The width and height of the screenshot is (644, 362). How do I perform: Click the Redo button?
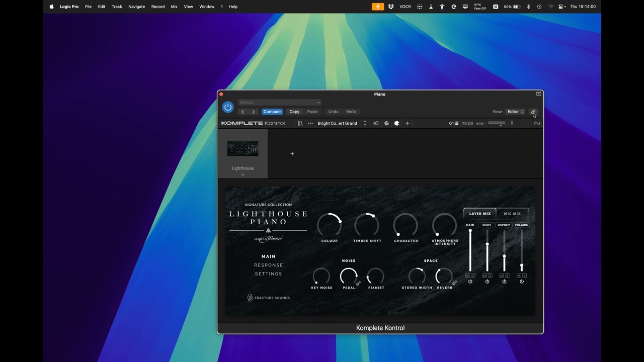pyautogui.click(x=351, y=112)
